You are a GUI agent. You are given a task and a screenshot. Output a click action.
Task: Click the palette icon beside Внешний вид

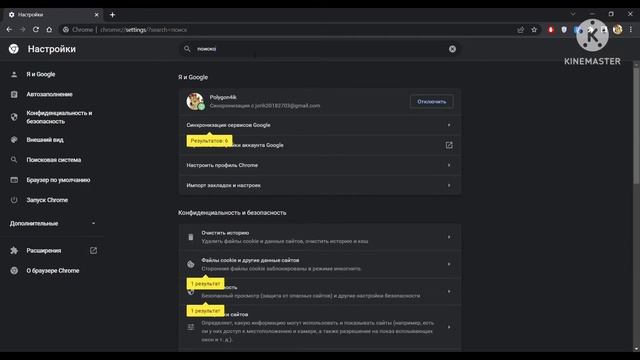coord(14,140)
